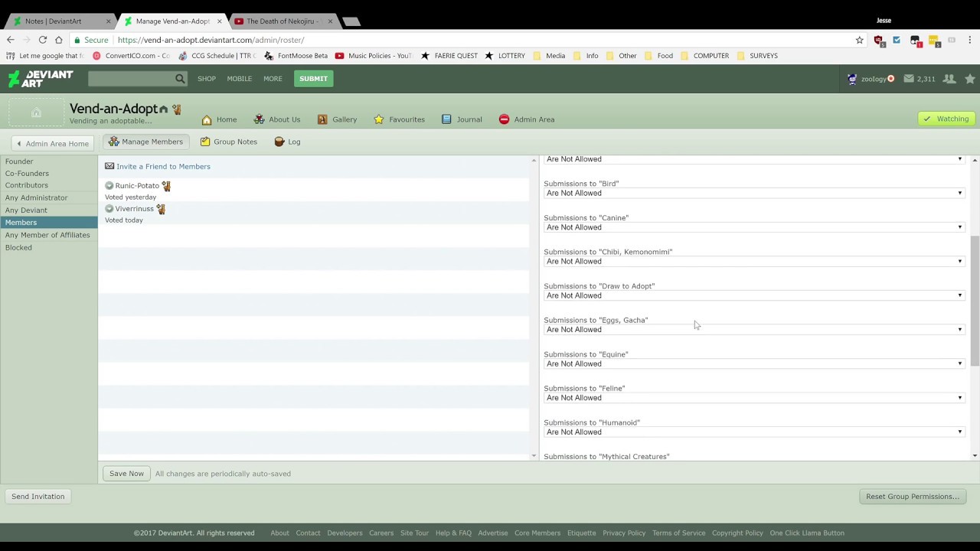
Task: Select the Co-Founders role
Action: click(x=27, y=173)
